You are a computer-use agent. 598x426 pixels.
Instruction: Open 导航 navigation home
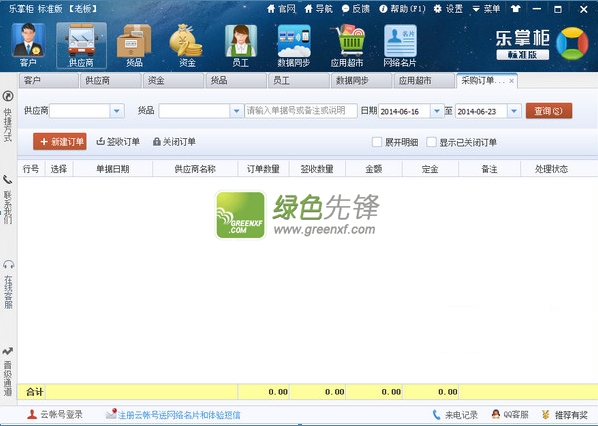318,9
